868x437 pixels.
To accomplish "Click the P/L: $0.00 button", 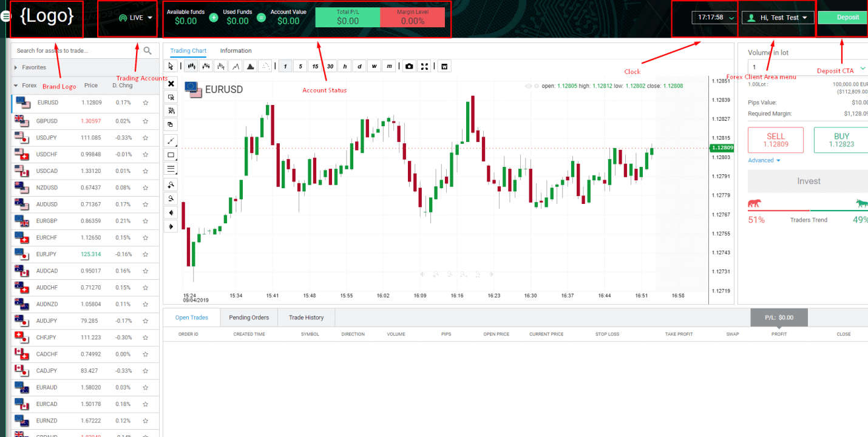I will [x=779, y=317].
